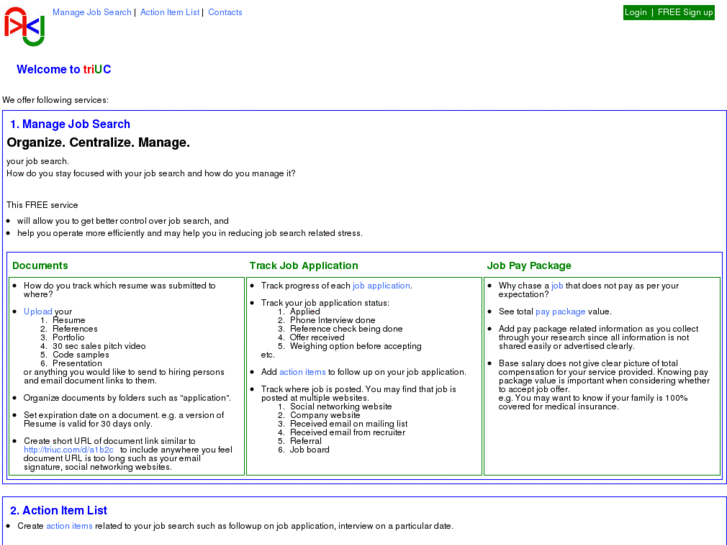Click the 'Resume' upload list item

(69, 320)
